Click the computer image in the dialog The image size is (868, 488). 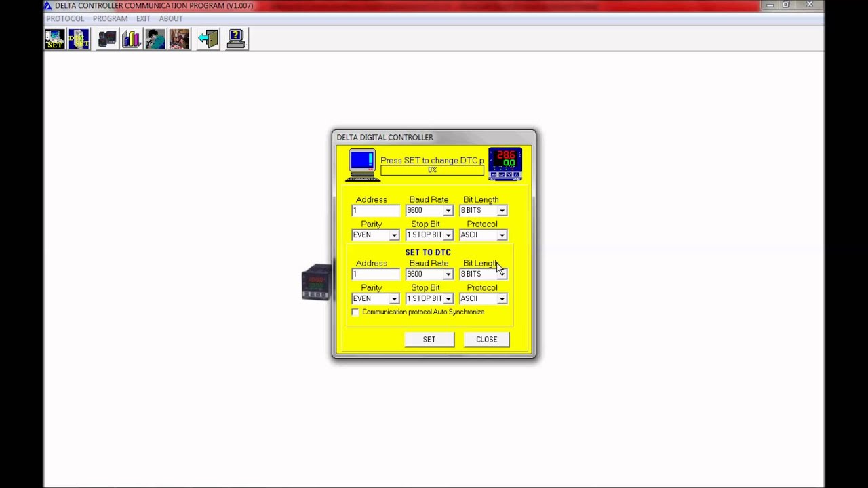pyautogui.click(x=363, y=165)
